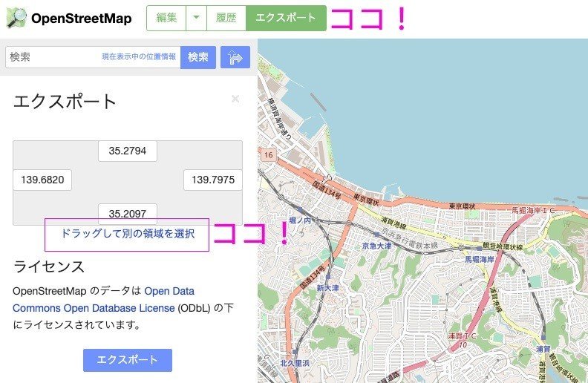This screenshot has height=383, width=588.
Task: Click the ライセンス heading
Action: (49, 266)
